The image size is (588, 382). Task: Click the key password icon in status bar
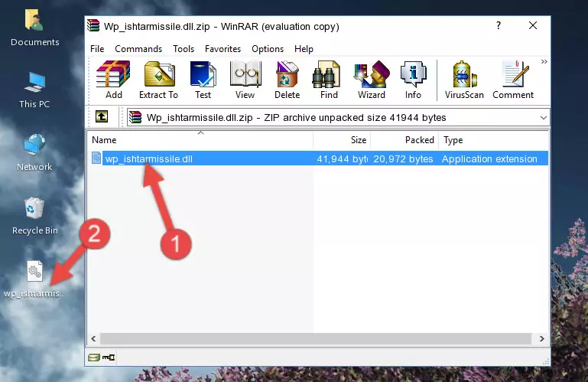click(109, 358)
